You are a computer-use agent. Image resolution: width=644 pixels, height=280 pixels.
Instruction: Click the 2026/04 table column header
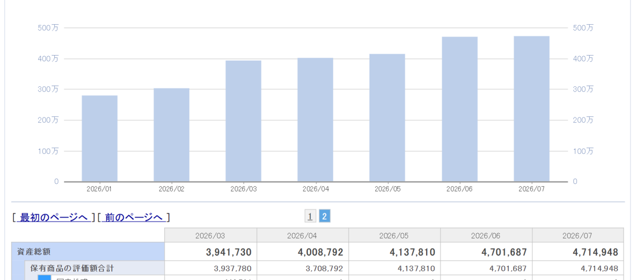(x=303, y=235)
